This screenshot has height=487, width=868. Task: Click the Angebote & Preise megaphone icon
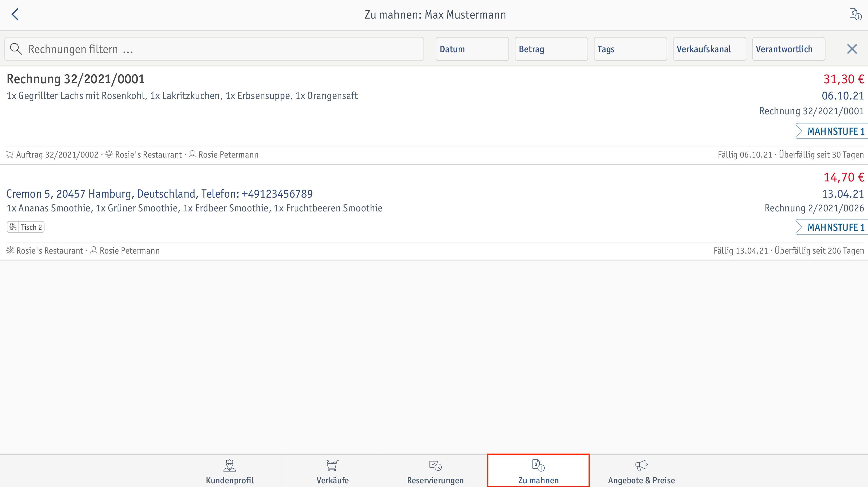(641, 466)
